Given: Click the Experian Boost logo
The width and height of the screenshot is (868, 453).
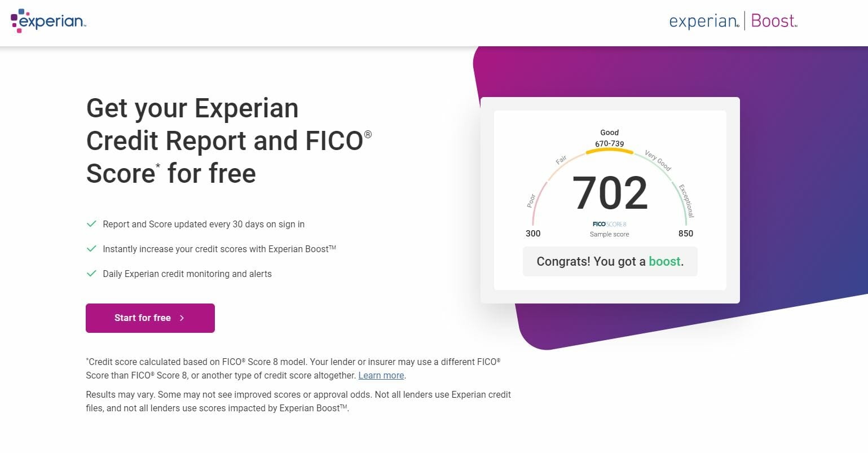Looking at the screenshot, I should [x=733, y=21].
